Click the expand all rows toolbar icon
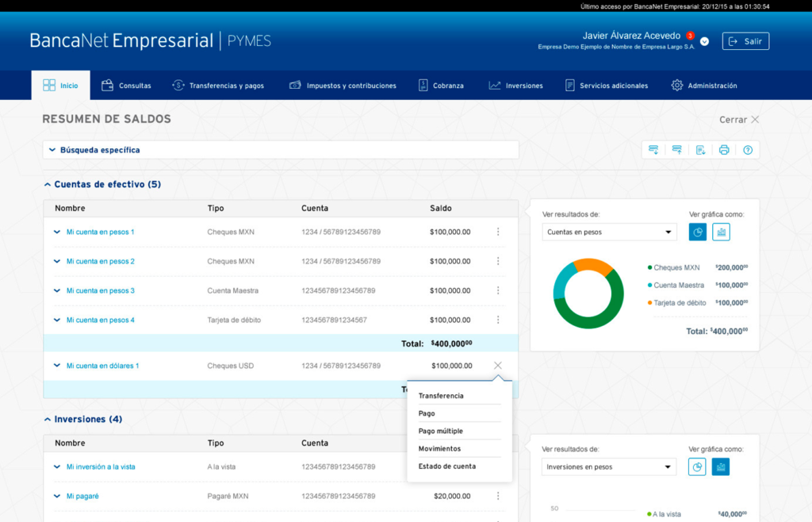The height and width of the screenshot is (522, 812). [653, 150]
